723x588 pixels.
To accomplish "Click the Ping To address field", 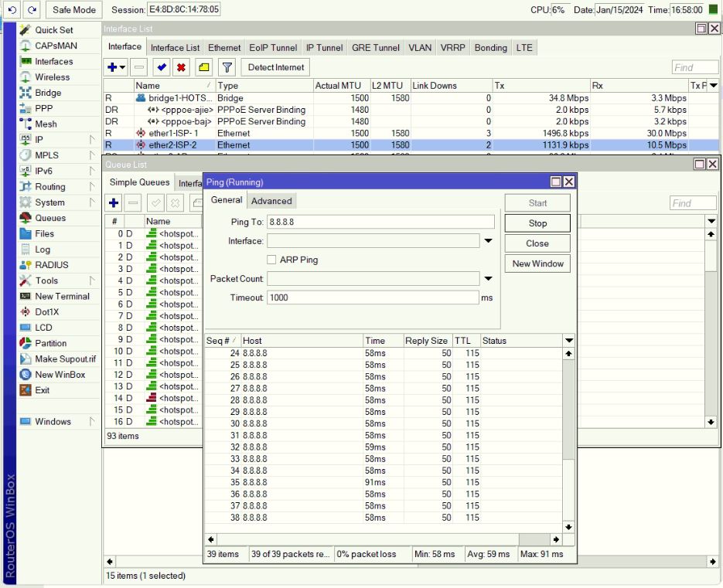I will (380, 222).
